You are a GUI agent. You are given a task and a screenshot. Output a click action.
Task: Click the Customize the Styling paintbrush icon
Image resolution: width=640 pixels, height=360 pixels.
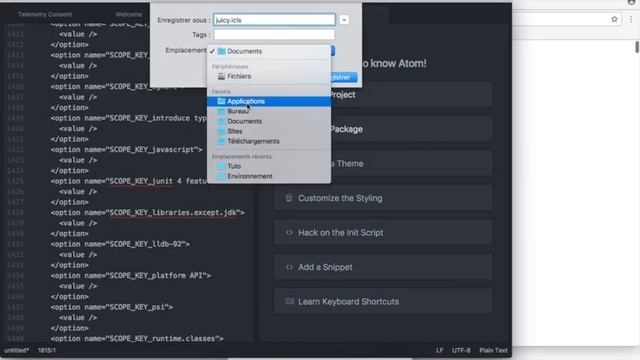[x=289, y=198]
